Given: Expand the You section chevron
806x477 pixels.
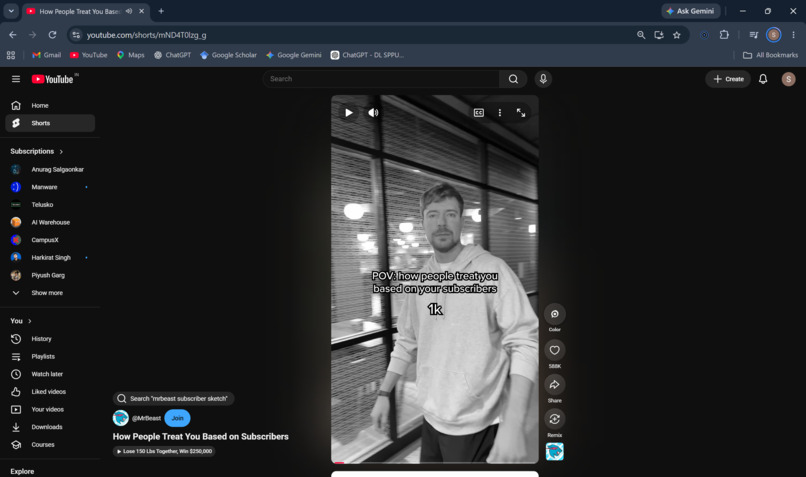Looking at the screenshot, I should (30, 321).
